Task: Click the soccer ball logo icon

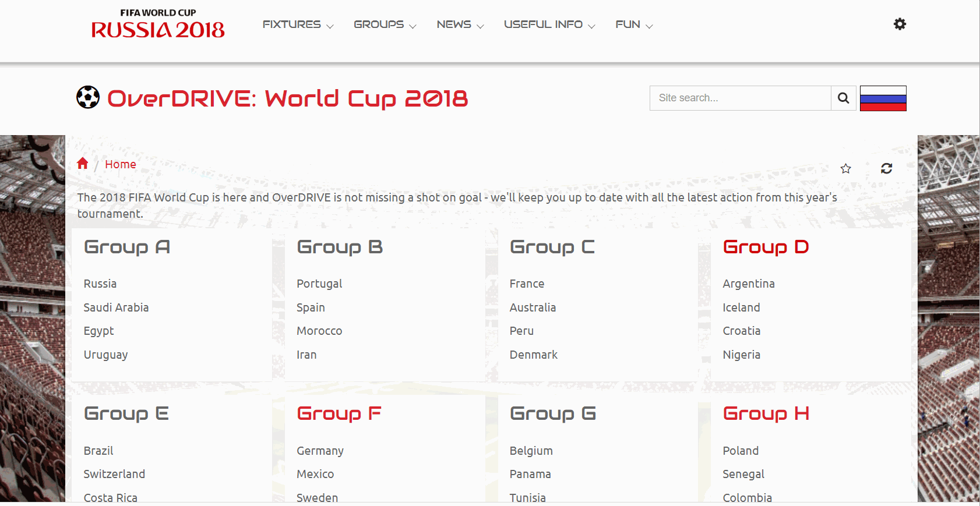Action: coord(88,97)
